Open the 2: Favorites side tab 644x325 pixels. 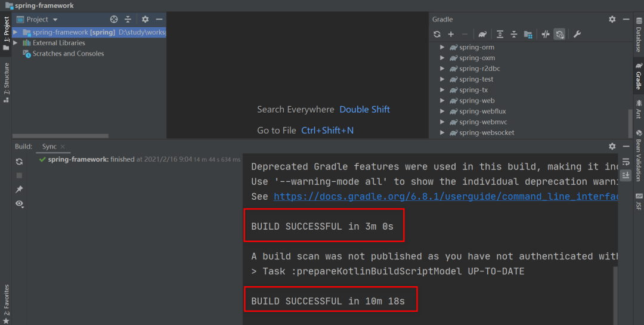pyautogui.click(x=6, y=304)
